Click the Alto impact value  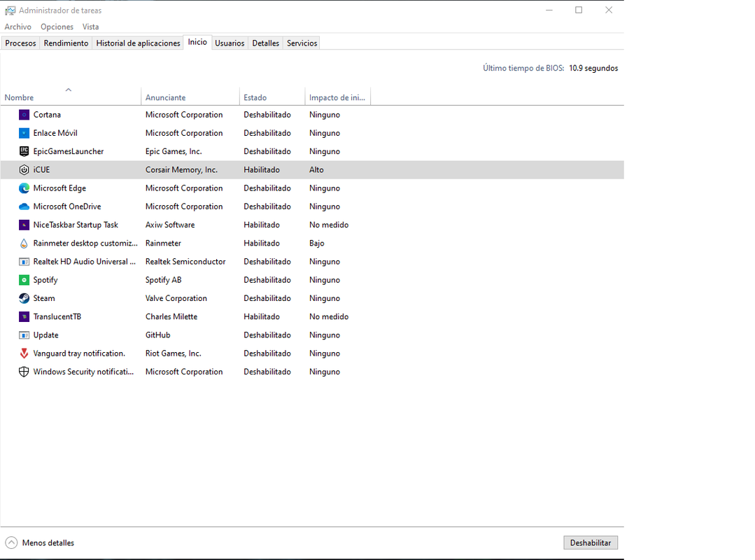[316, 169]
